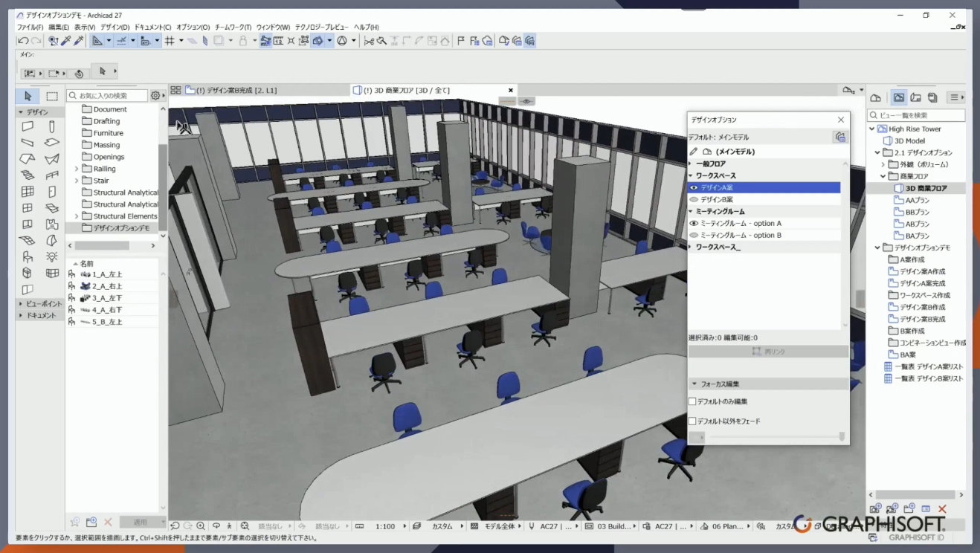The image size is (980, 553).
Task: Open the デザインA案完成 view
Action: (922, 283)
